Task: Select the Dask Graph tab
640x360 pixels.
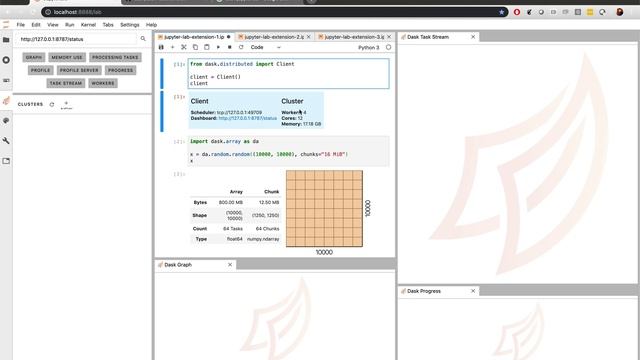Action: pos(178,264)
